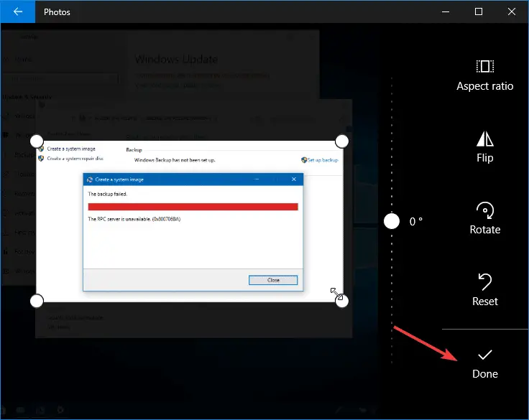Click Create a system image link in the photo
The width and height of the screenshot is (529, 420).
click(71, 149)
